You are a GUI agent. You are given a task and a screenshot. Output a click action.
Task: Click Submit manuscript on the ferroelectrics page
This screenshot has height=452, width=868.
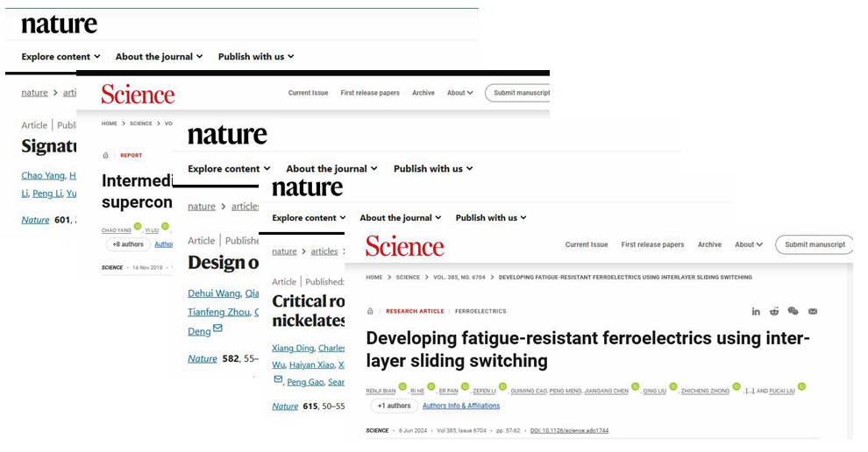(815, 245)
